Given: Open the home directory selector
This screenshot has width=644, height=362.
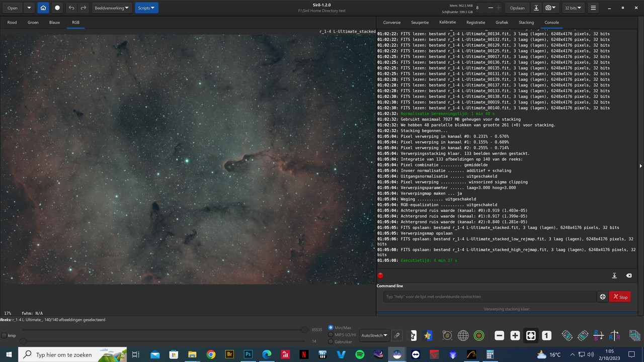Looking at the screenshot, I should pyautogui.click(x=43, y=8).
